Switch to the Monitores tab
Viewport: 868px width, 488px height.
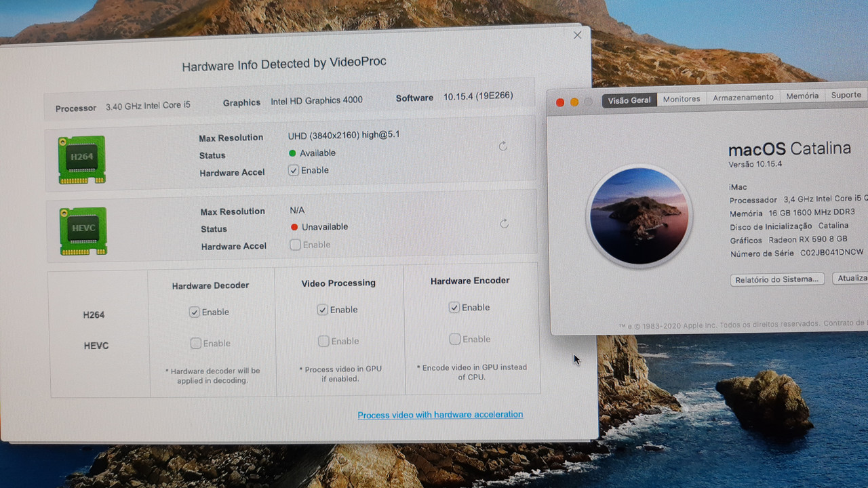pyautogui.click(x=682, y=99)
